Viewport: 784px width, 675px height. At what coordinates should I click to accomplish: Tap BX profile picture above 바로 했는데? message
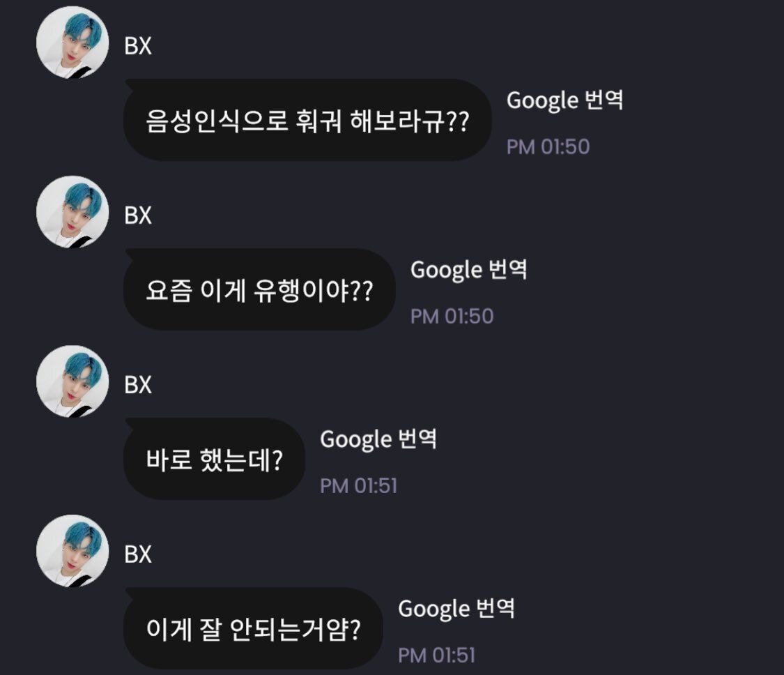[72, 381]
